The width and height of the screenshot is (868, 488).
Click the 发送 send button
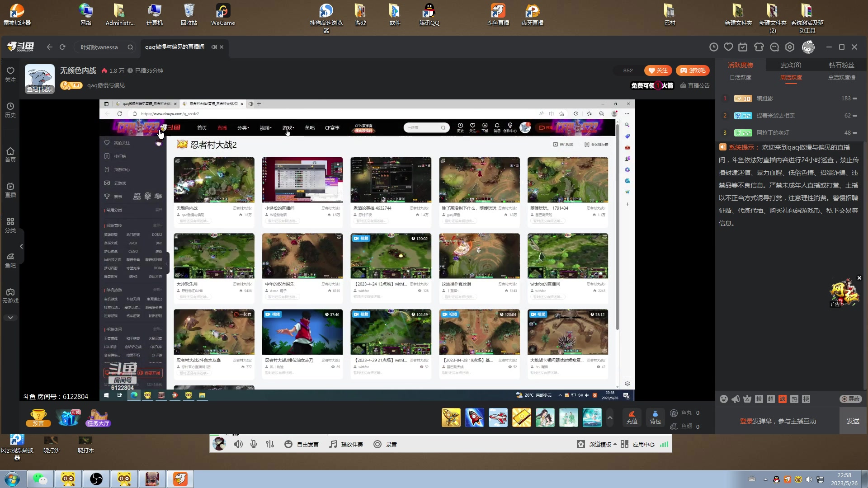click(853, 421)
